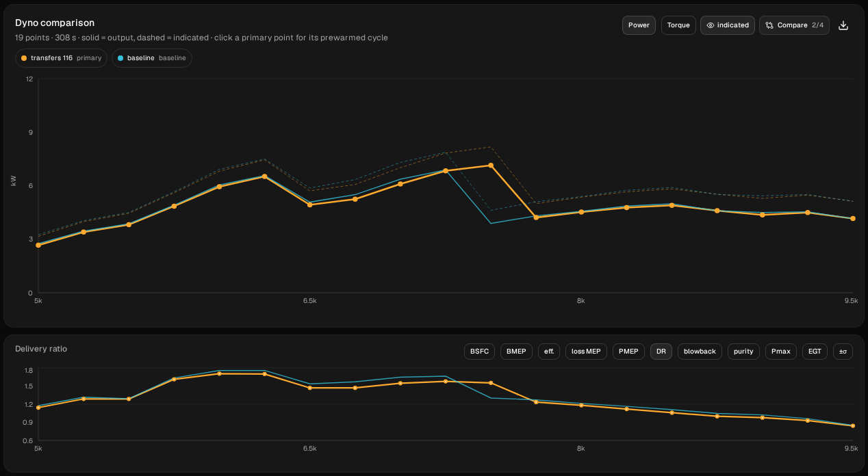Screen dimensions: 868x476
Task: Switch chart to Power
Action: pyautogui.click(x=639, y=25)
